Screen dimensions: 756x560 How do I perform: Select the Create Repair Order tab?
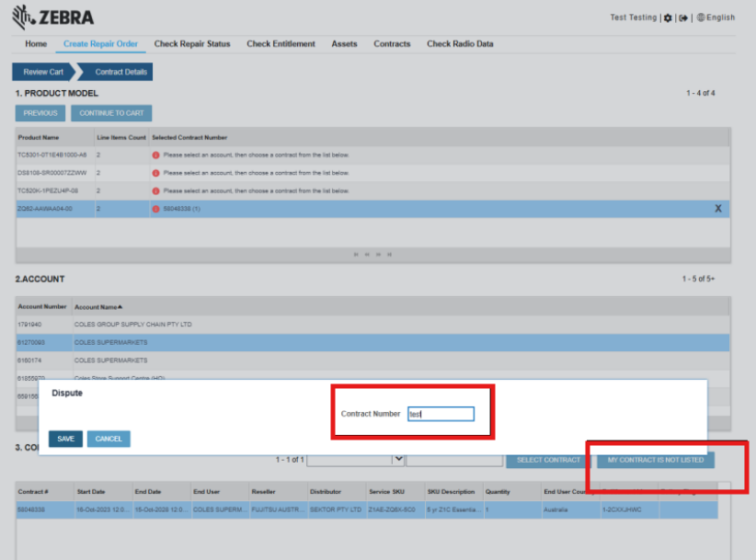(101, 44)
